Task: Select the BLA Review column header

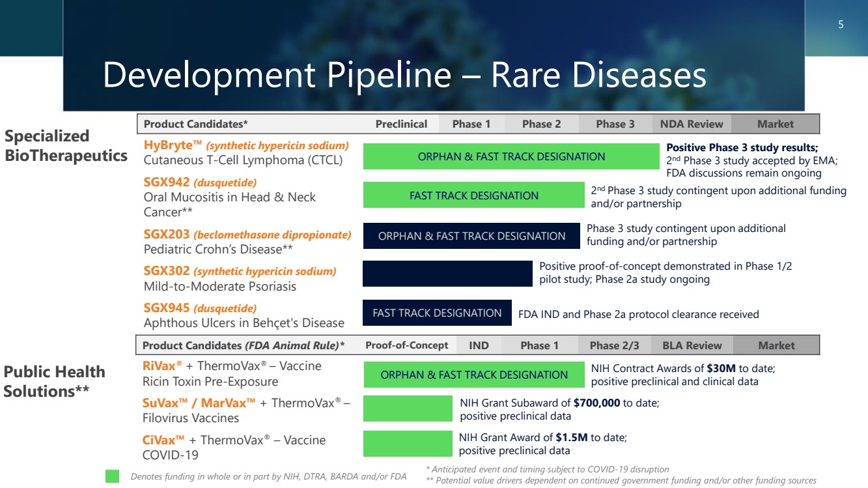Action: tap(692, 345)
